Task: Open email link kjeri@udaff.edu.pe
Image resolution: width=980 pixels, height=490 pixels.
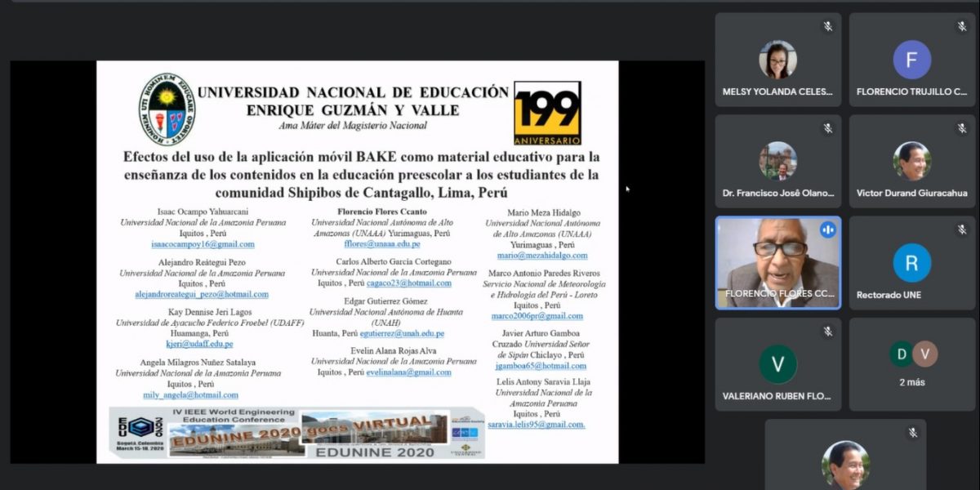Action: point(199,344)
